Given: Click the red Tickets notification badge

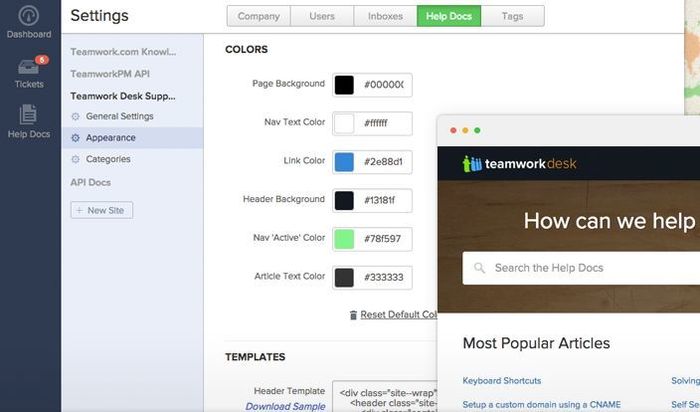Looking at the screenshot, I should 42,59.
